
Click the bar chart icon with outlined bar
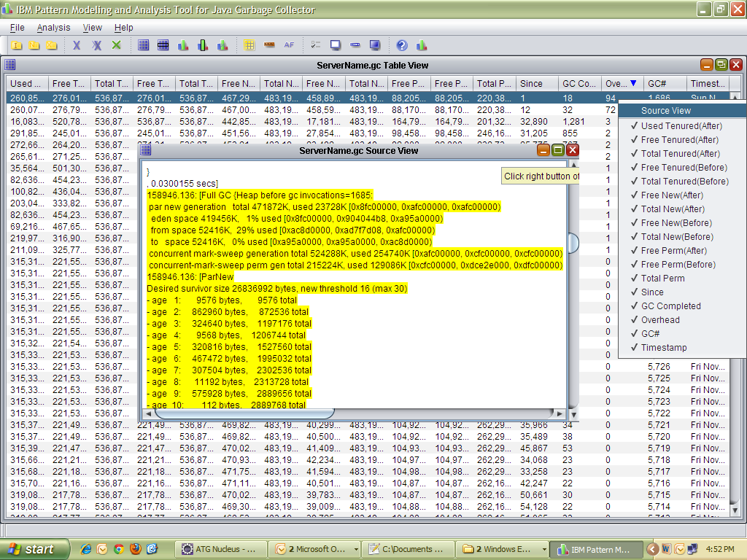[x=203, y=45]
